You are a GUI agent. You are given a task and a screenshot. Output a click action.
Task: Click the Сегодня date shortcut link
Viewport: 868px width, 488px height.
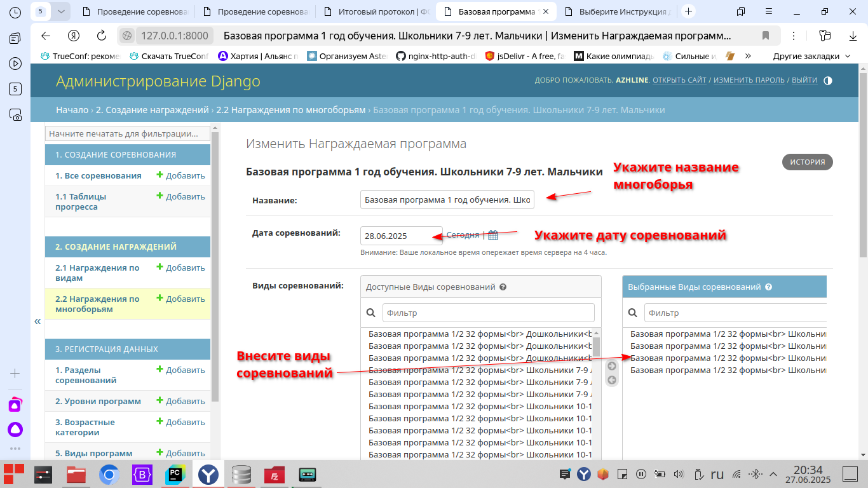point(463,235)
